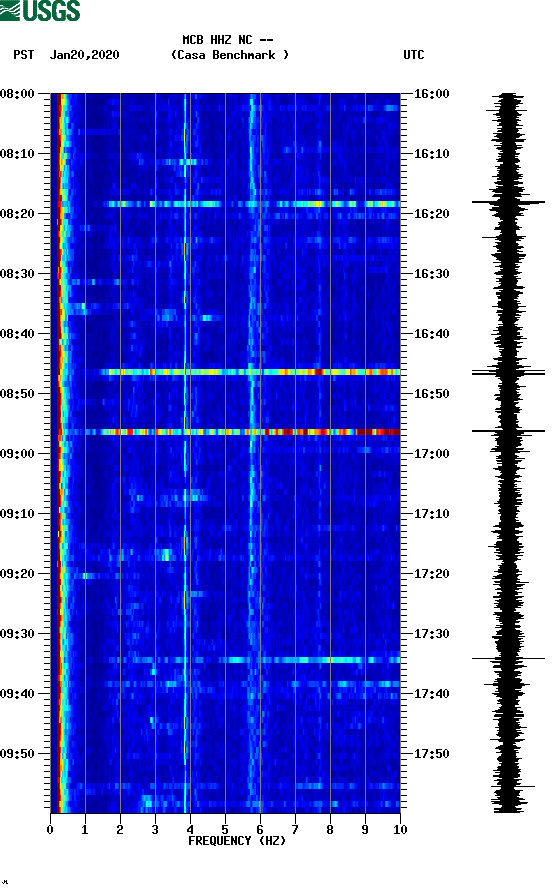Click the 08:50 PST time label
This screenshot has height=893, width=552.
(x=17, y=394)
